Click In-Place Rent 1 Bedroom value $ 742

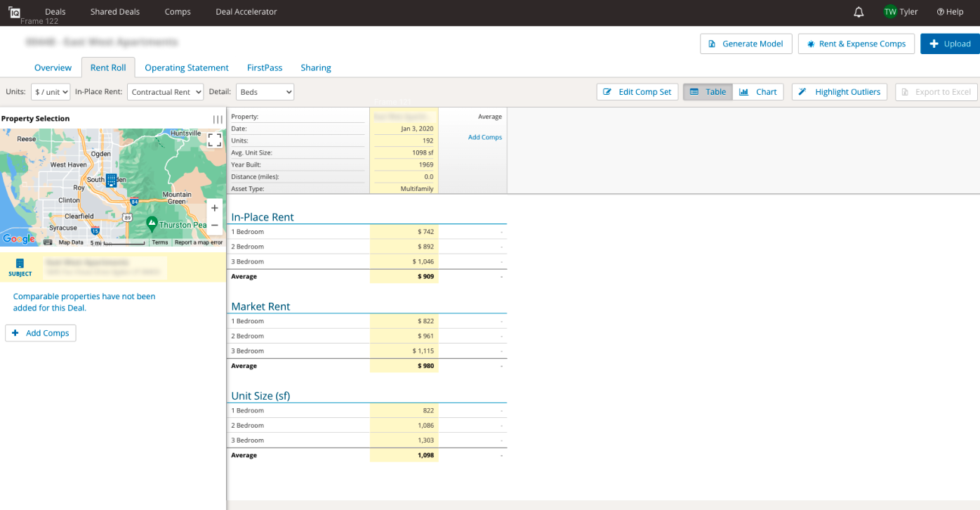coord(425,232)
